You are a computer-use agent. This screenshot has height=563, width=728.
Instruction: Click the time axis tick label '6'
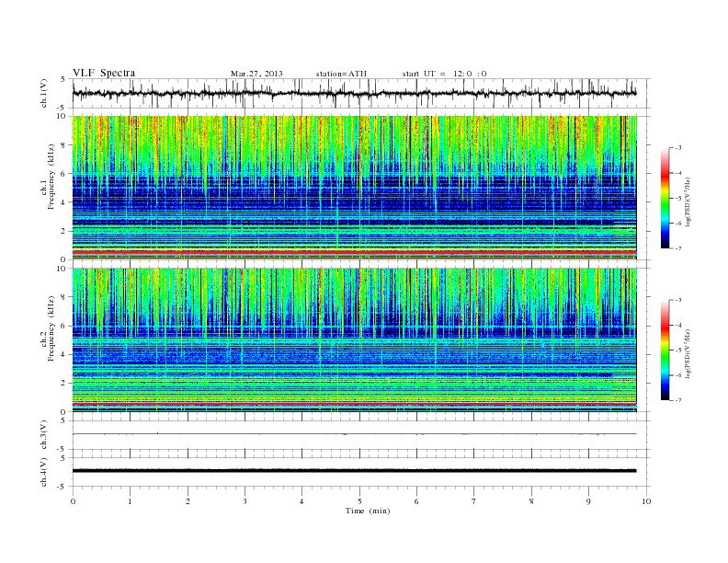point(416,501)
